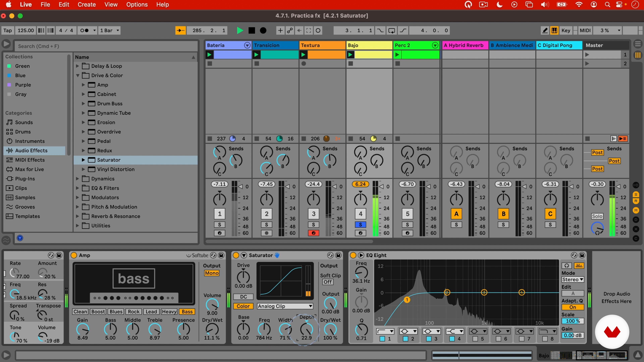Click the browser search field
644x362 pixels.
coord(106,46)
